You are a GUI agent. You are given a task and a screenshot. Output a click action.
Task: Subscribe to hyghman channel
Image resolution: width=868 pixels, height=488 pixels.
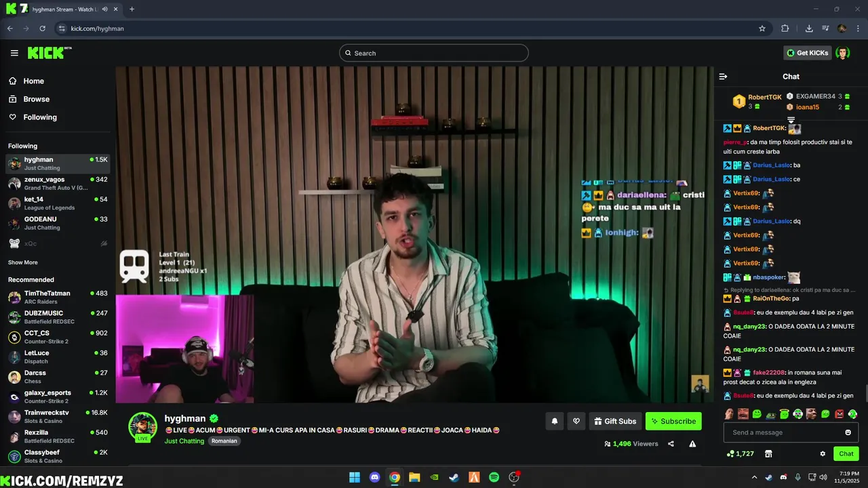673,421
